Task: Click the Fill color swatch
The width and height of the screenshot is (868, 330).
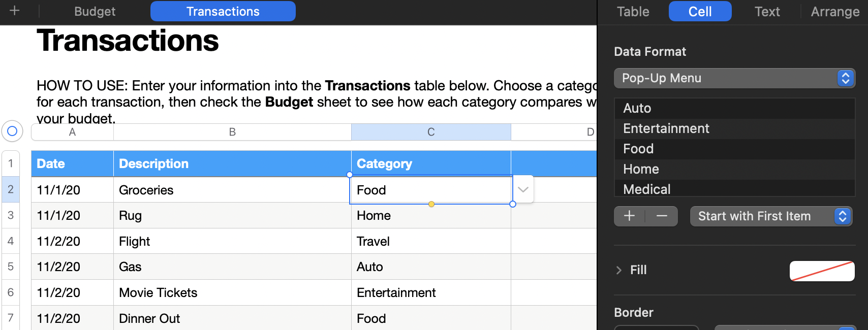Action: 822,271
